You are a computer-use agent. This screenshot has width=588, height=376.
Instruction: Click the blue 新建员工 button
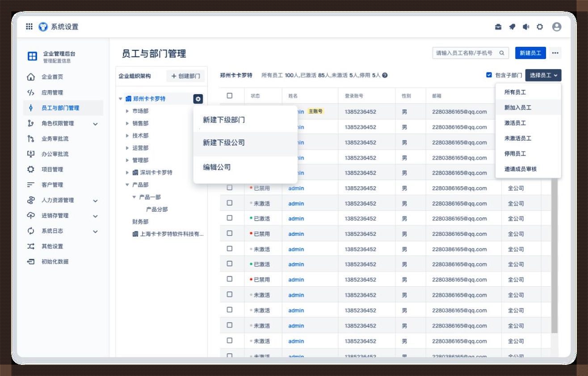(530, 53)
